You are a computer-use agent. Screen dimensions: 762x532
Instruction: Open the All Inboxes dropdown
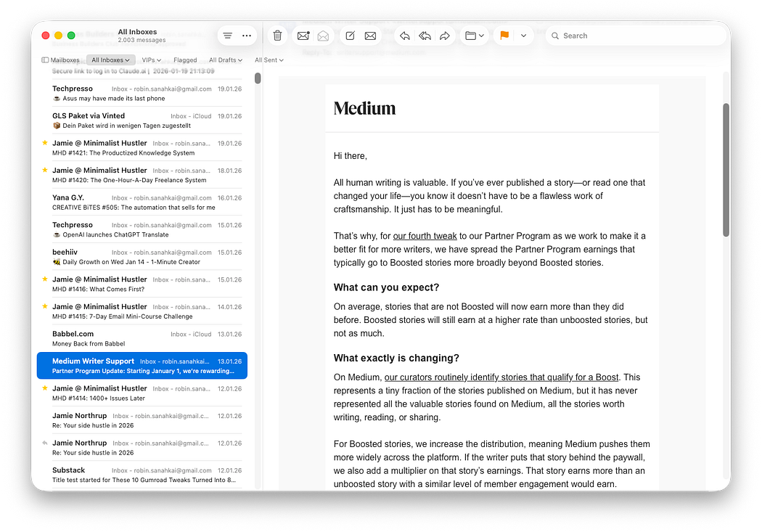click(110, 60)
